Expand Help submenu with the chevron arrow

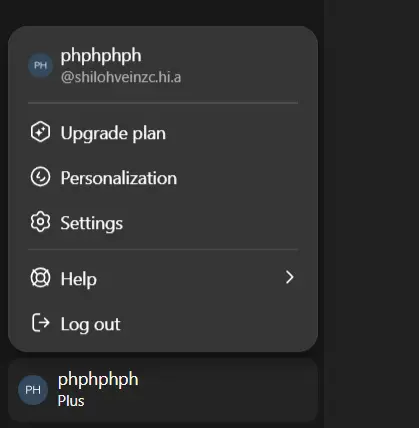[290, 277]
